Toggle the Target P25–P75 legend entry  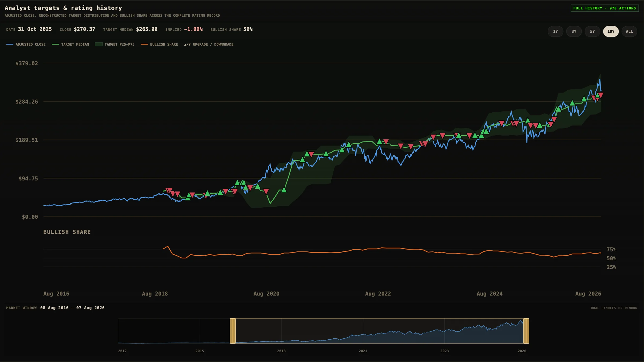click(115, 44)
